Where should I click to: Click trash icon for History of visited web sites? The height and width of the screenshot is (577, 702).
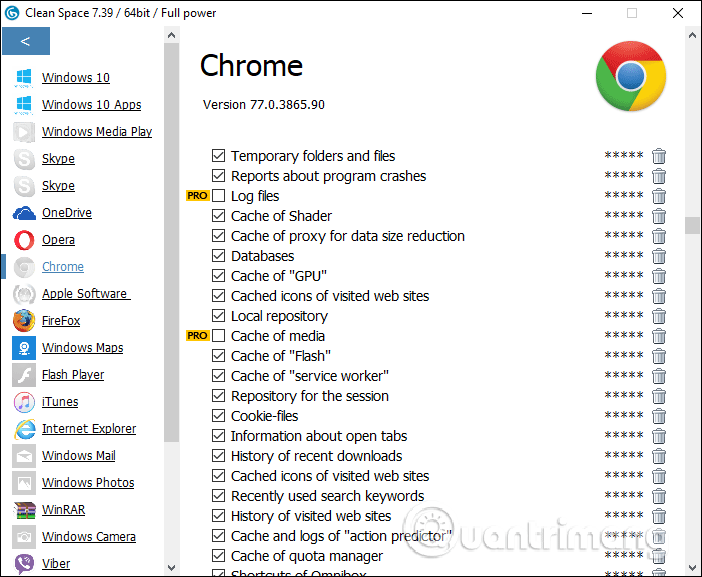point(659,516)
